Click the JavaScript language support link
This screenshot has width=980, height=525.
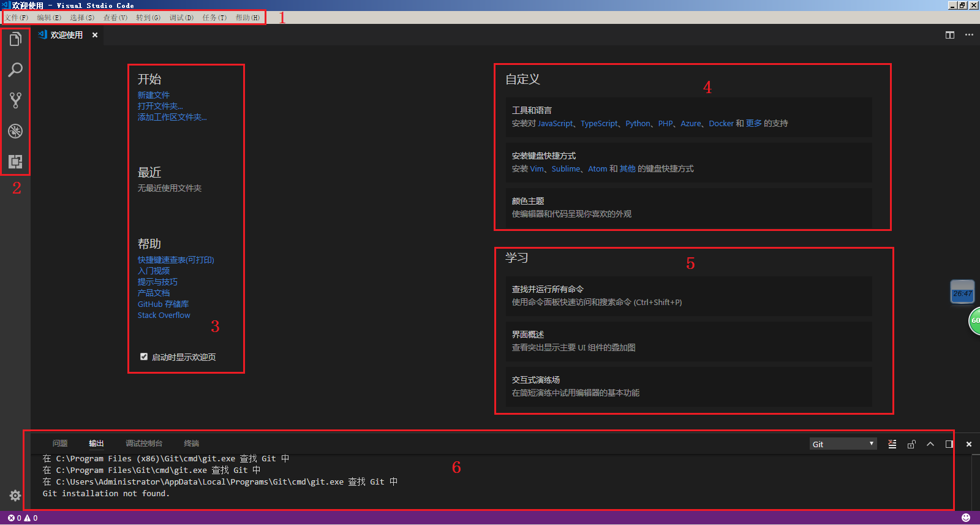click(556, 123)
